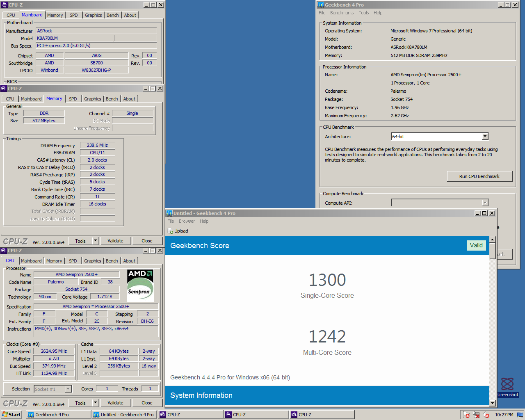Open the Action Center flag tray icon
525x420 pixels.
[x=466, y=415]
